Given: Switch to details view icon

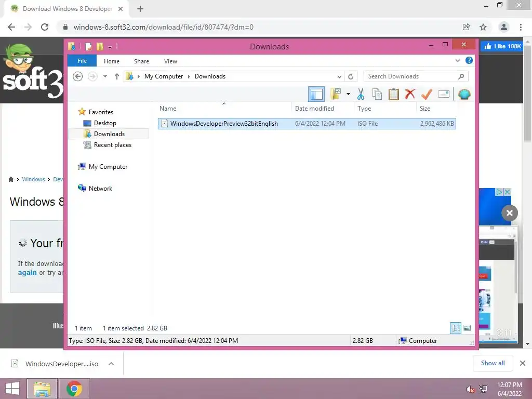Looking at the screenshot, I should pyautogui.click(x=456, y=328).
